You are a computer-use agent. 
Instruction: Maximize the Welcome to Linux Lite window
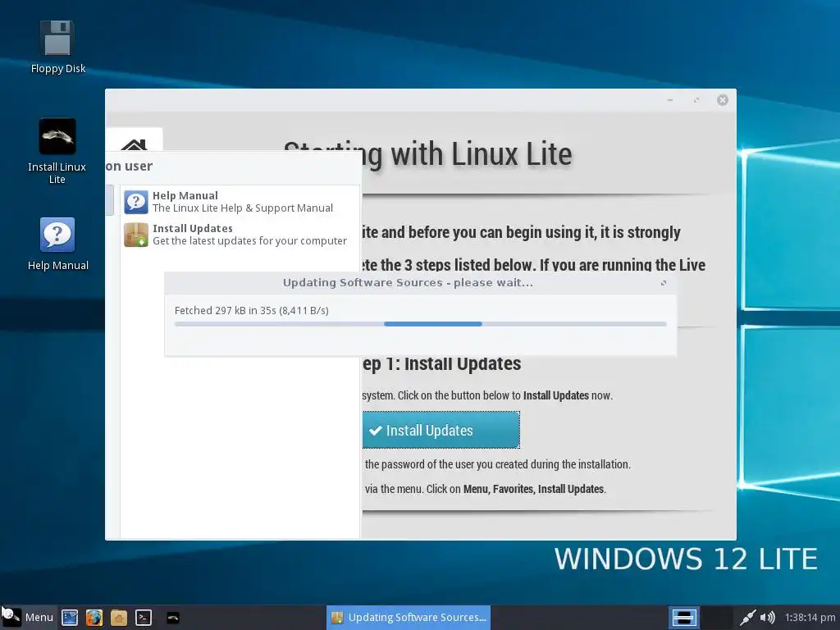(x=696, y=100)
